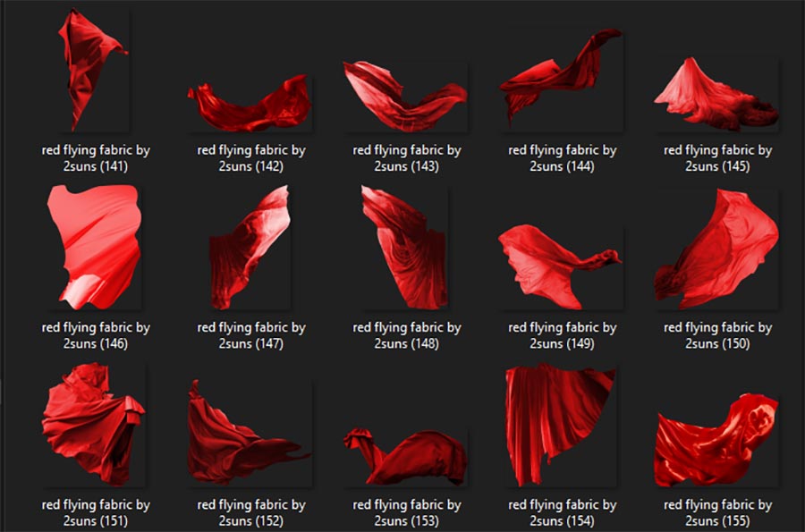Viewport: 805px width, 532px height.
Task: Select the red flying fabric (154) thumbnail
Action: (x=561, y=425)
